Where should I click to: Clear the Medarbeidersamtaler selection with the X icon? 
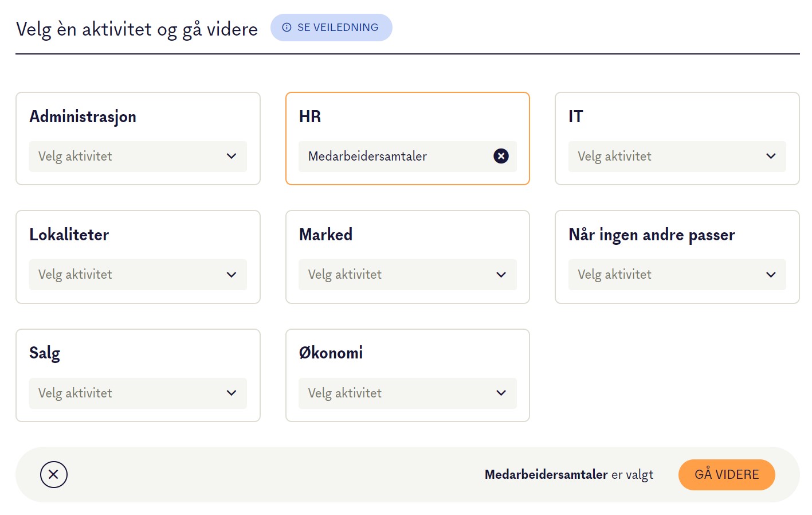pos(501,156)
